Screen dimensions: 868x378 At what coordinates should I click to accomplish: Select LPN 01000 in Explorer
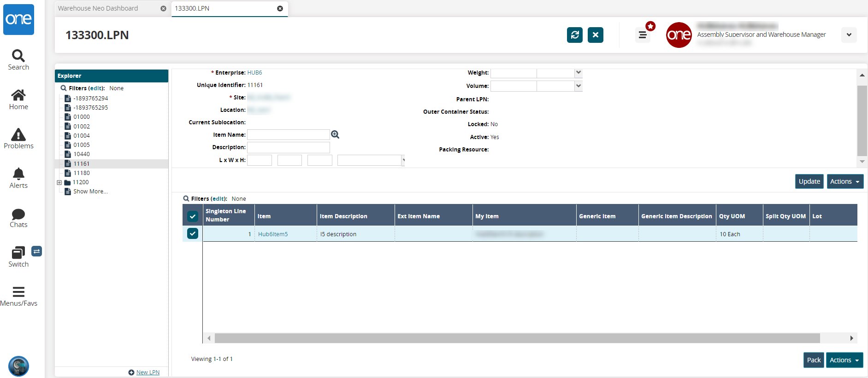coord(82,117)
